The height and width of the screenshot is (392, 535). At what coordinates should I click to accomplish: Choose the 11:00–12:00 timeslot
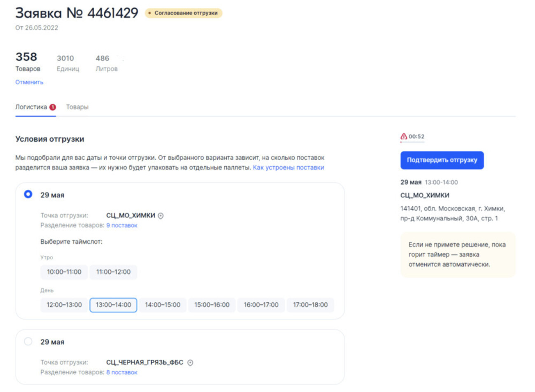point(113,272)
